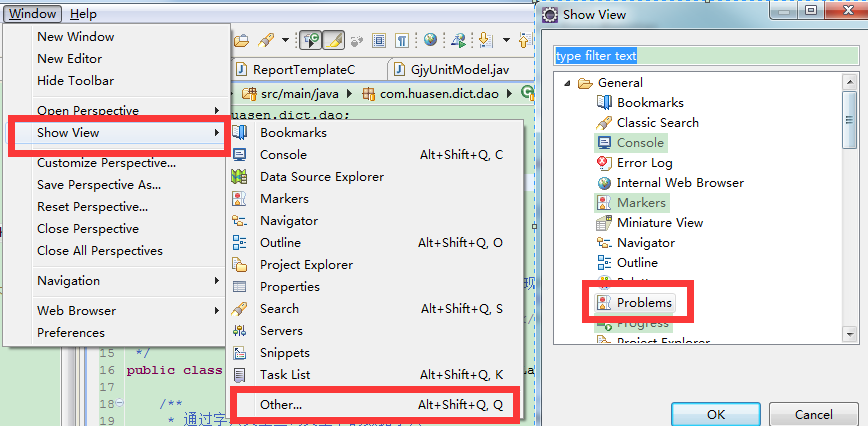Click the Data Source Explorer icon
Image resolution: width=868 pixels, height=426 pixels.
point(240,177)
